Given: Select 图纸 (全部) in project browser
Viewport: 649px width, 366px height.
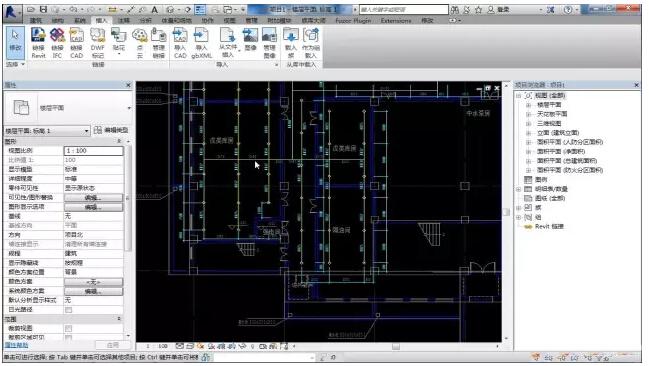Looking at the screenshot, I should click(x=550, y=198).
